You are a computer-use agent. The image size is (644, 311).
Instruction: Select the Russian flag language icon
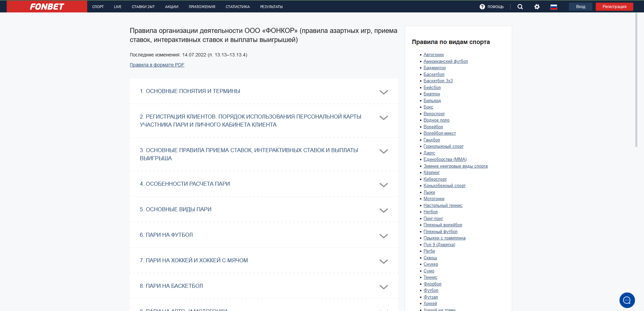pyautogui.click(x=554, y=7)
